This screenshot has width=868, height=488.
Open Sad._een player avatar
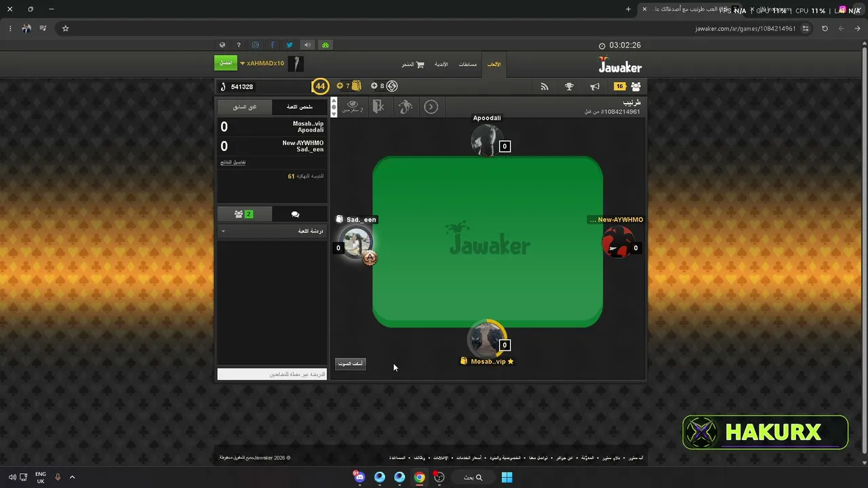pyautogui.click(x=357, y=242)
